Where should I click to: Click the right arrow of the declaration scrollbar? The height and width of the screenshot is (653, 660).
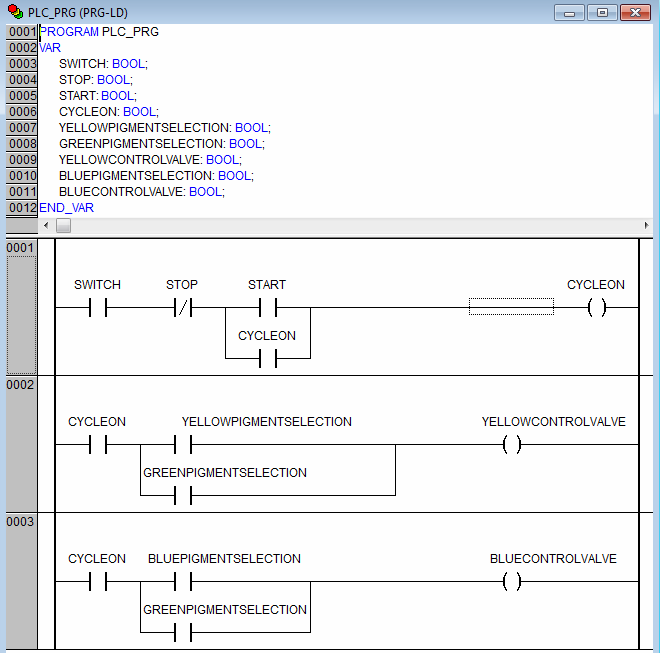647,225
